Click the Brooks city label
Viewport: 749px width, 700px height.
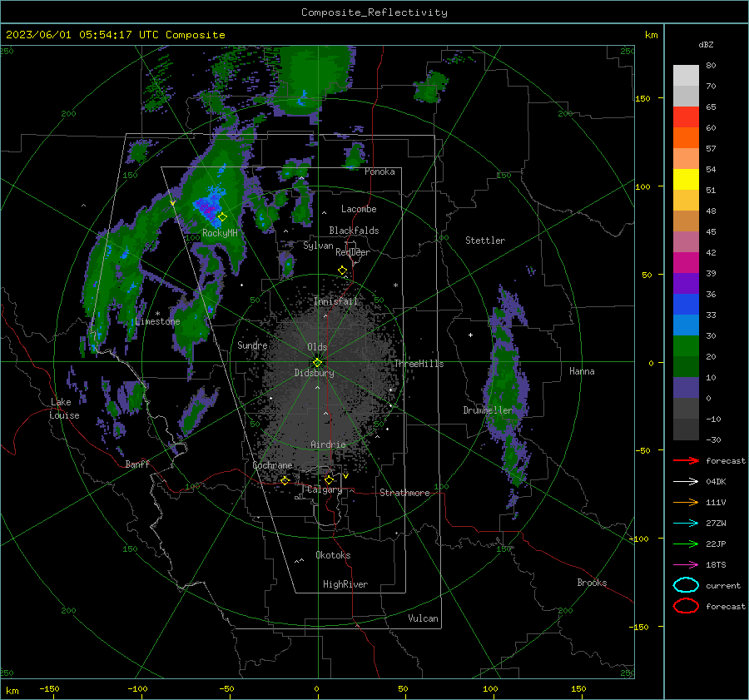(592, 583)
